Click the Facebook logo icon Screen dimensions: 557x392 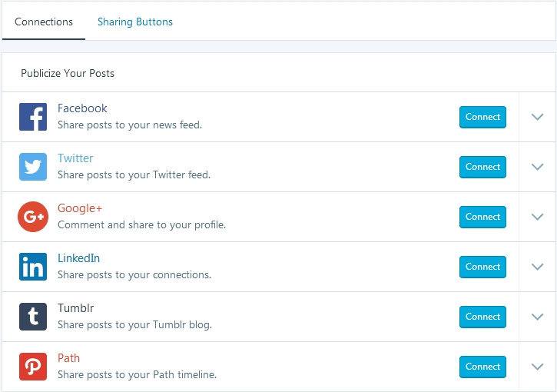33,117
